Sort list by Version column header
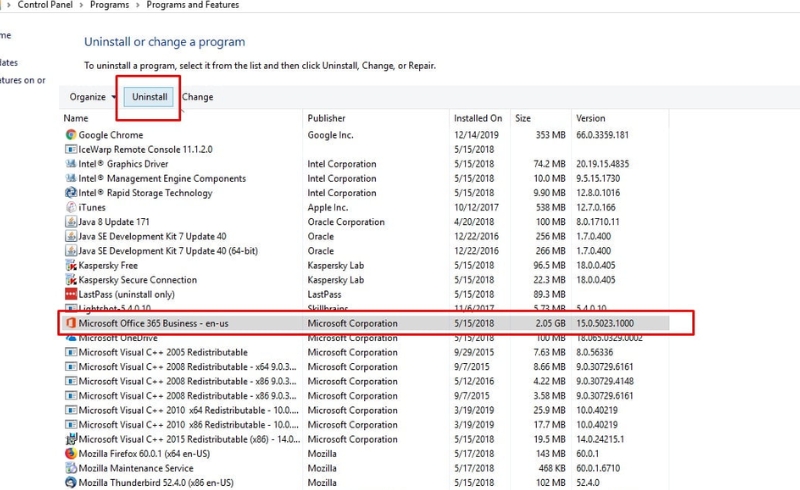 (x=591, y=118)
